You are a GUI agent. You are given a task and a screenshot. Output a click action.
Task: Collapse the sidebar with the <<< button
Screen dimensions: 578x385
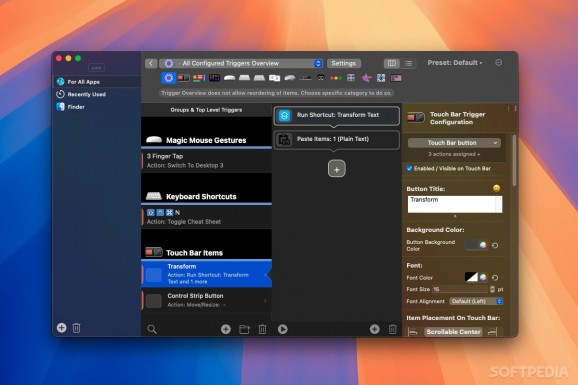tap(96, 68)
